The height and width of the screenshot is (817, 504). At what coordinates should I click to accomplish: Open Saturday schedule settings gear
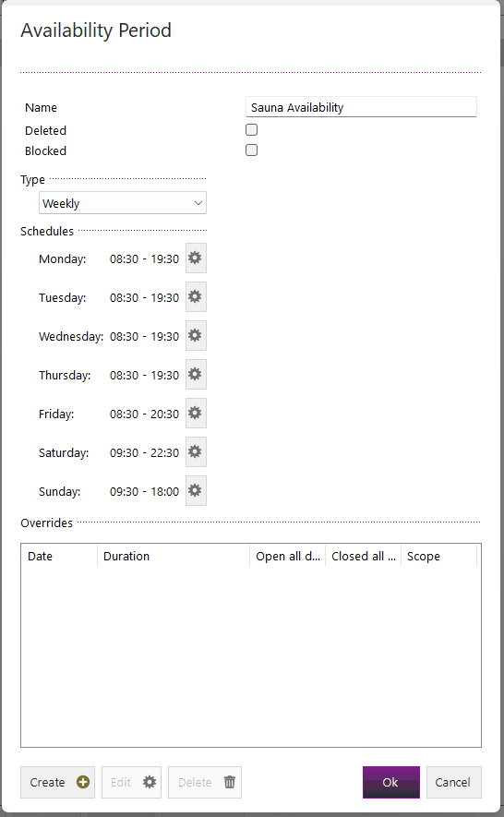(196, 451)
